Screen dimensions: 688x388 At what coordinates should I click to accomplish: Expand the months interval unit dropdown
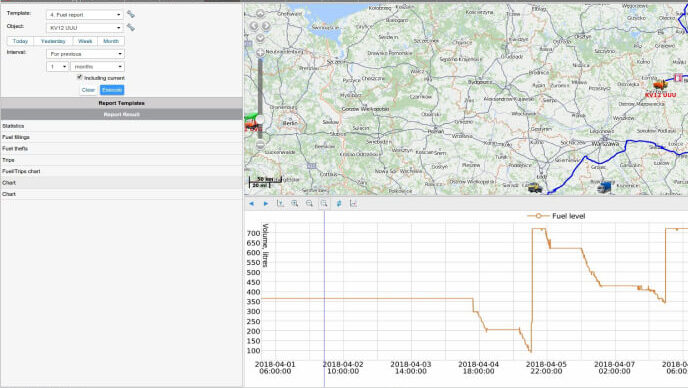coord(98,67)
